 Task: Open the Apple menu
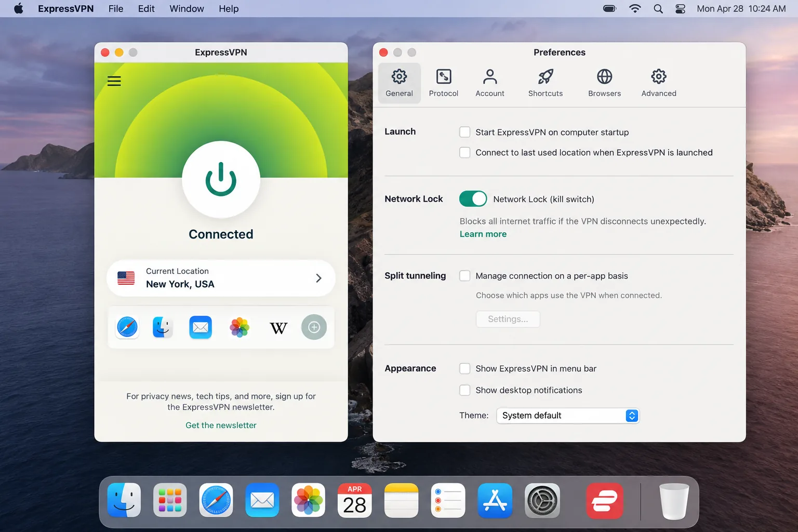(x=19, y=8)
